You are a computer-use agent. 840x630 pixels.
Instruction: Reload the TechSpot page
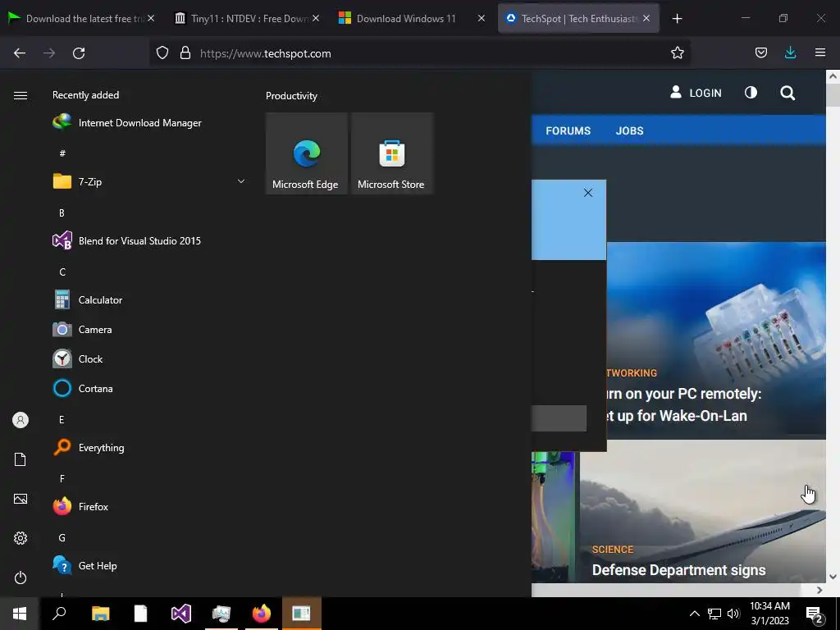[x=79, y=53]
